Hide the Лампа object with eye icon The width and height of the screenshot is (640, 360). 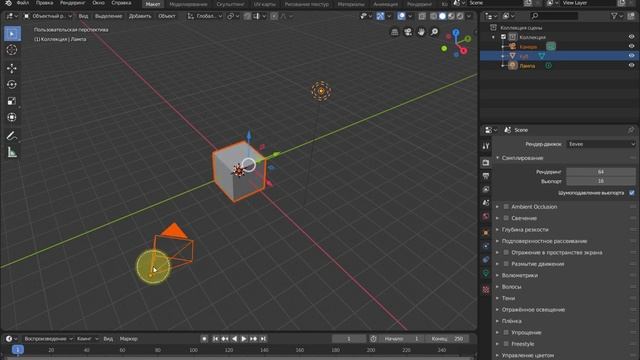pyautogui.click(x=631, y=65)
